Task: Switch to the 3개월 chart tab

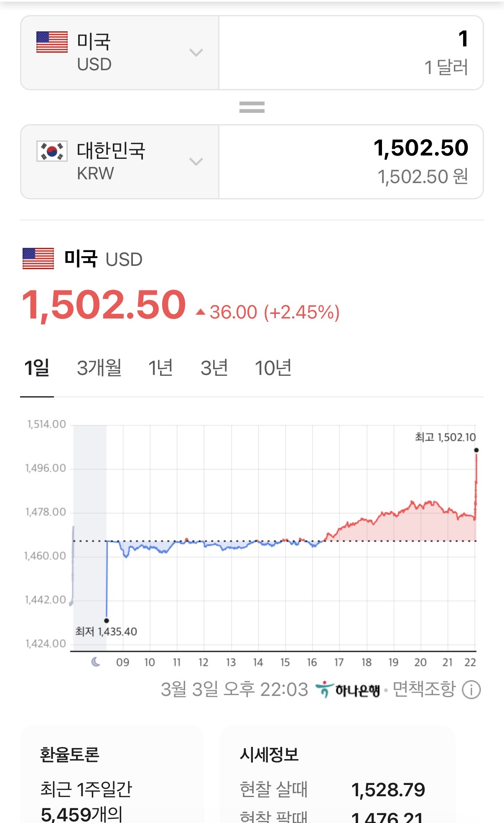Action: tap(99, 368)
